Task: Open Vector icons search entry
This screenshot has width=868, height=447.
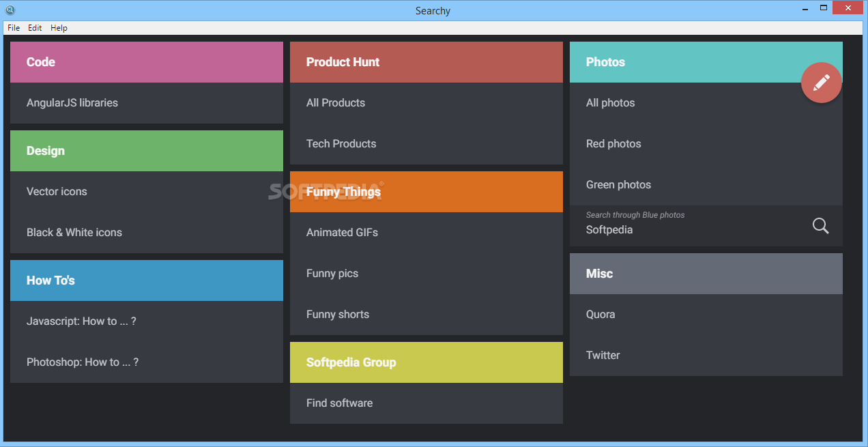Action: (57, 192)
